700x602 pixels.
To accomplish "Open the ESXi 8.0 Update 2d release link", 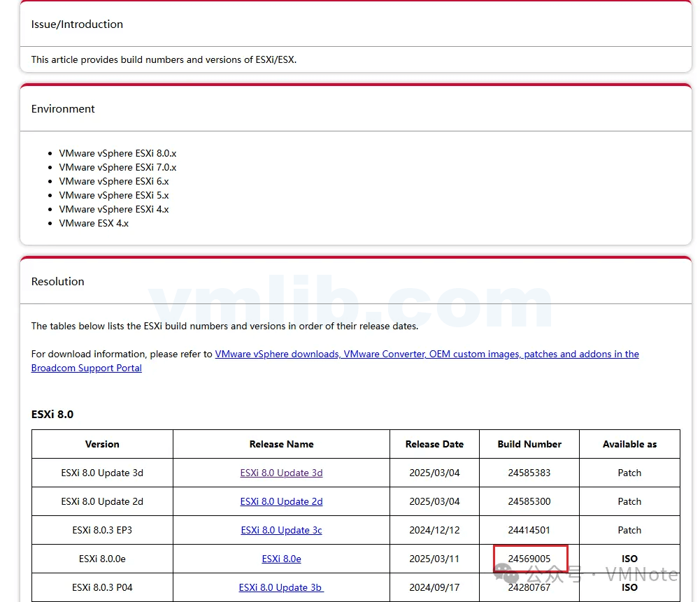I will 281,501.
